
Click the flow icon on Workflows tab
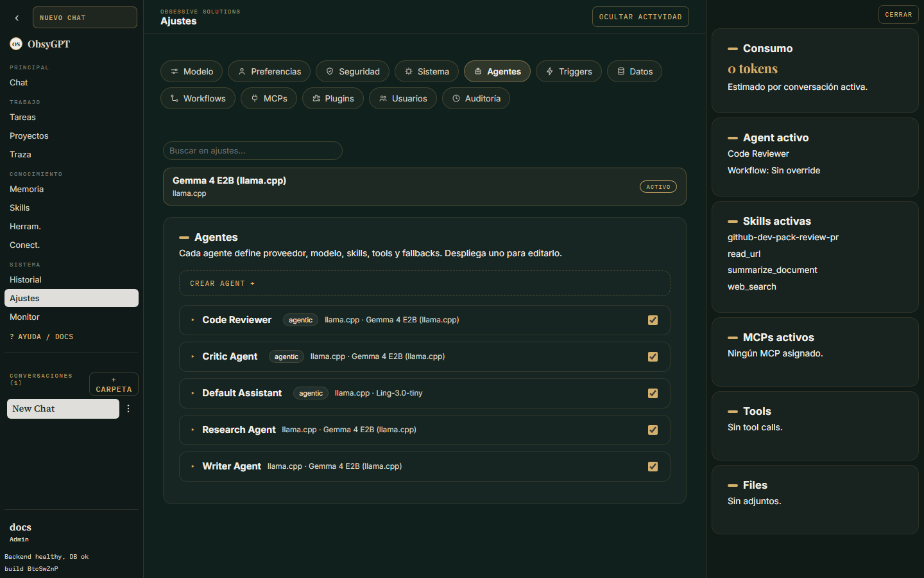(175, 98)
